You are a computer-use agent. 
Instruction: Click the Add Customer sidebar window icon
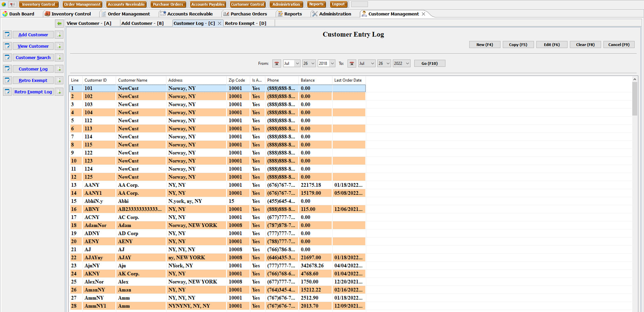tap(7, 35)
